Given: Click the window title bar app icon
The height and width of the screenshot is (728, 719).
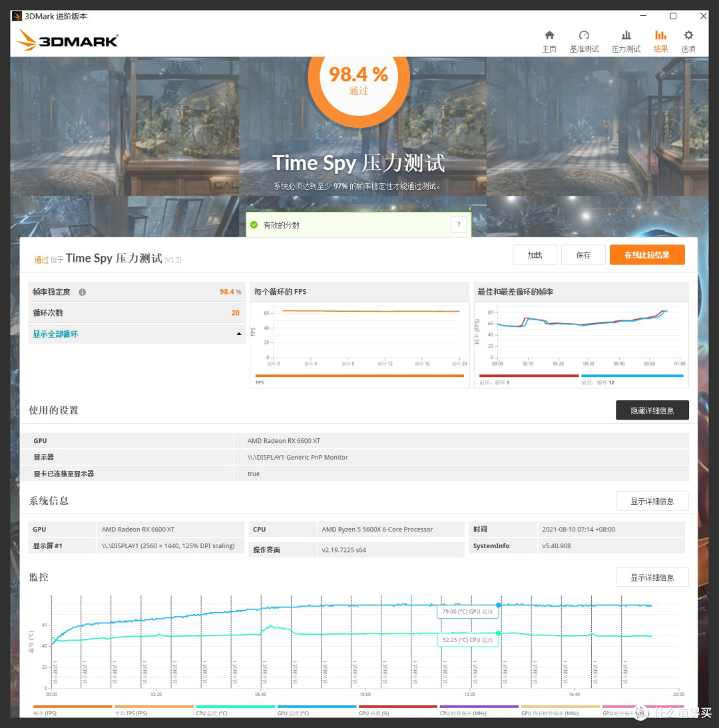Looking at the screenshot, I should point(17,16).
